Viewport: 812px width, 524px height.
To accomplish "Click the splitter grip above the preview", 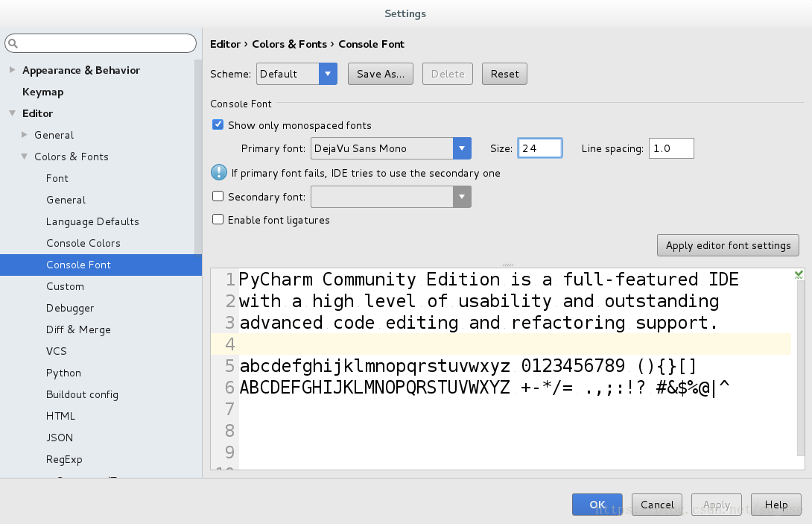I will point(507,265).
